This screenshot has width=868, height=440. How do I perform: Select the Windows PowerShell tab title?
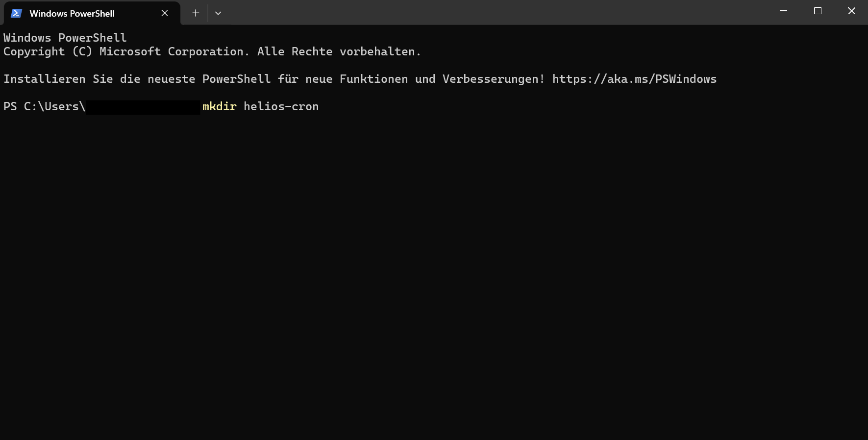(x=72, y=14)
